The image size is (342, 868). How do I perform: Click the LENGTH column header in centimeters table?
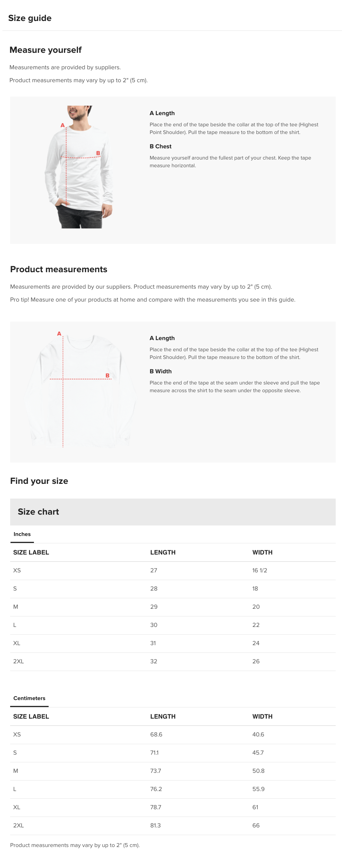point(163,717)
